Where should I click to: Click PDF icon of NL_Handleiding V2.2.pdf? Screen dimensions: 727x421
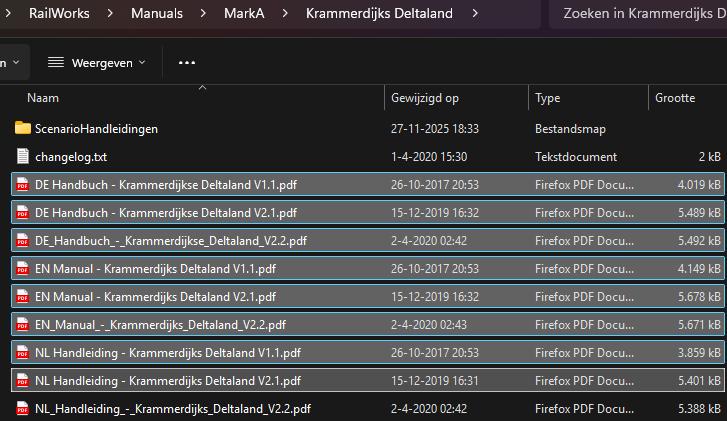[22, 408]
